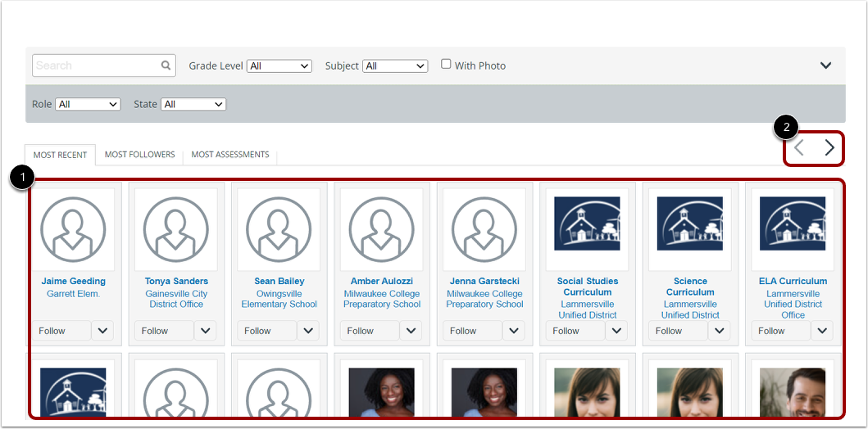Expand follow options for Social Studies Curriculum

(x=616, y=331)
